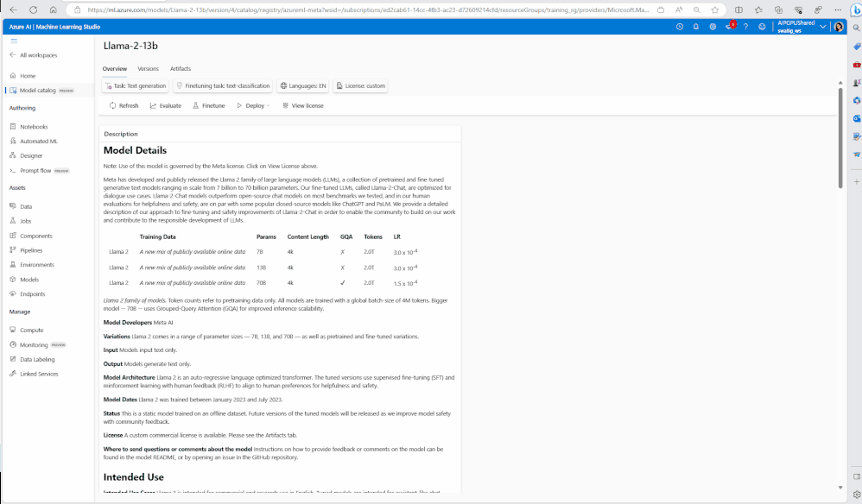Switch to the Overview tab
The width and height of the screenshot is (862, 504).
tap(114, 69)
